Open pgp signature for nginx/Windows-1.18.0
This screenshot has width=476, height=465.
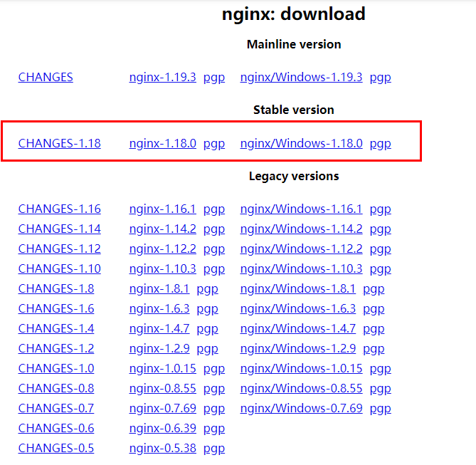[x=381, y=145]
